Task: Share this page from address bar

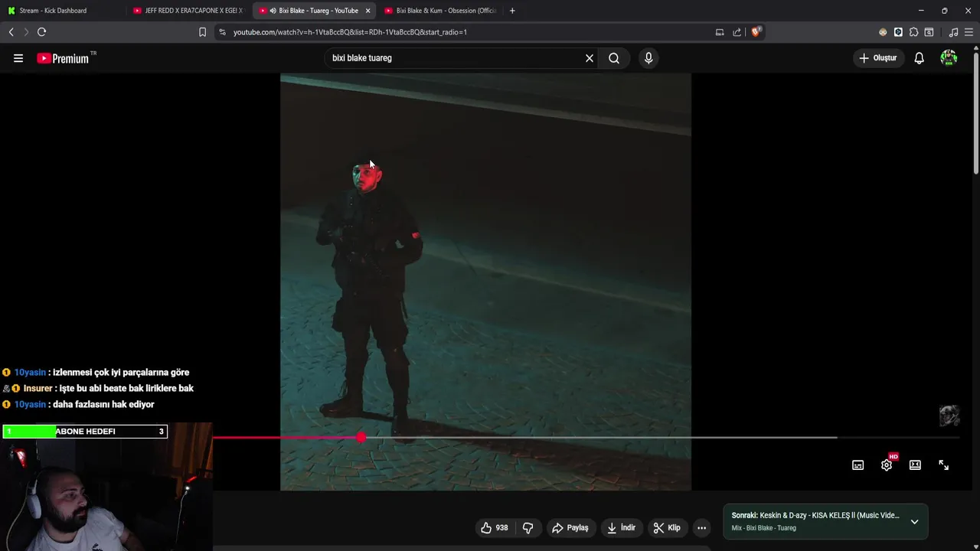Action: click(737, 32)
